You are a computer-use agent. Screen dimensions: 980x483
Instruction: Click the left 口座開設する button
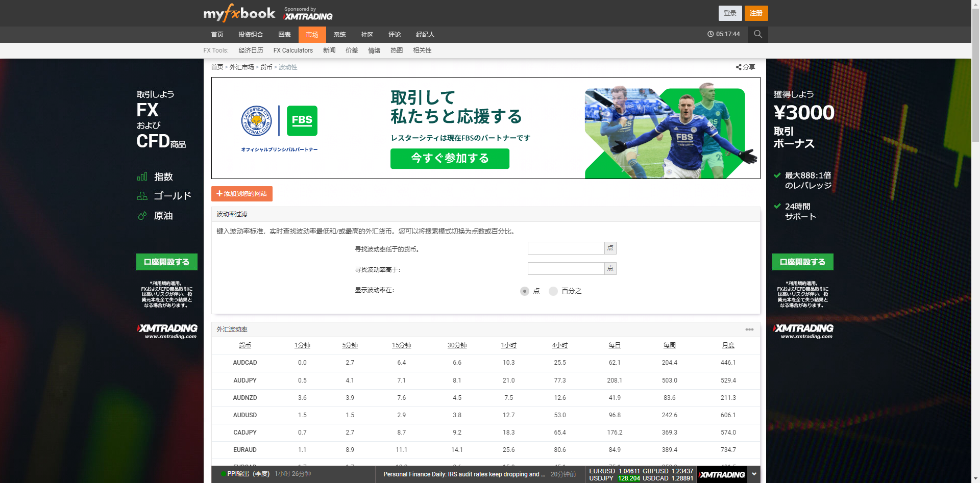(x=167, y=262)
